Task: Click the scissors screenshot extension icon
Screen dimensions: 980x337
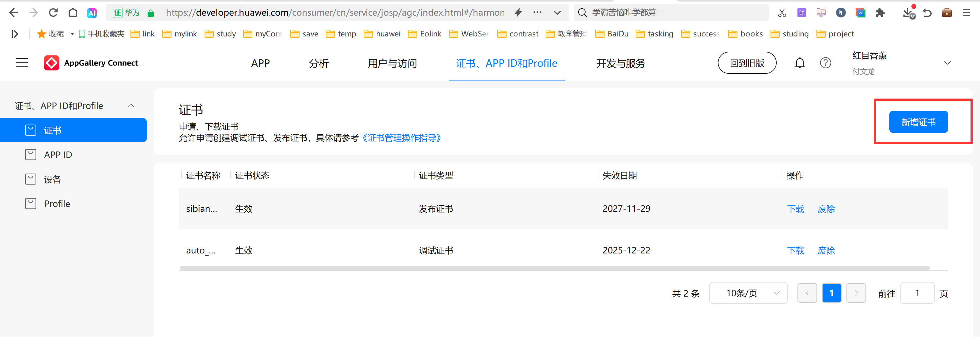Action: tap(782, 13)
